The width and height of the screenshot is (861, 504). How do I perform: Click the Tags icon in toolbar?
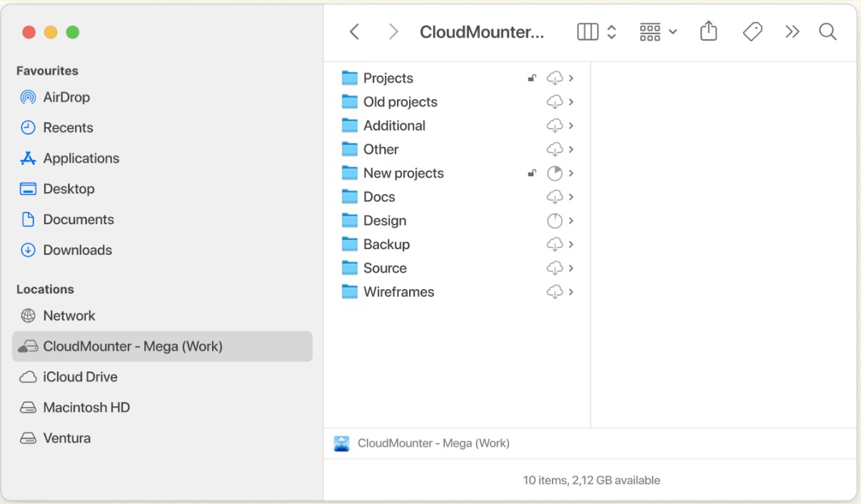pyautogui.click(x=752, y=31)
